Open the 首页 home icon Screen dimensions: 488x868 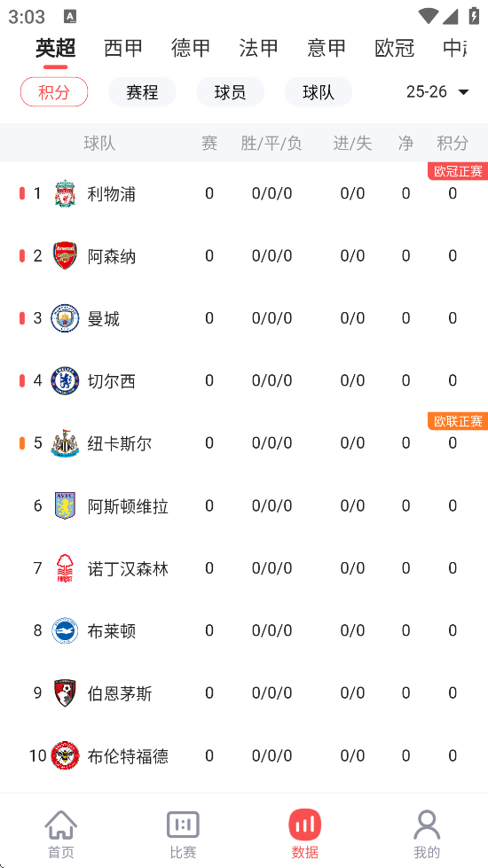(61, 825)
